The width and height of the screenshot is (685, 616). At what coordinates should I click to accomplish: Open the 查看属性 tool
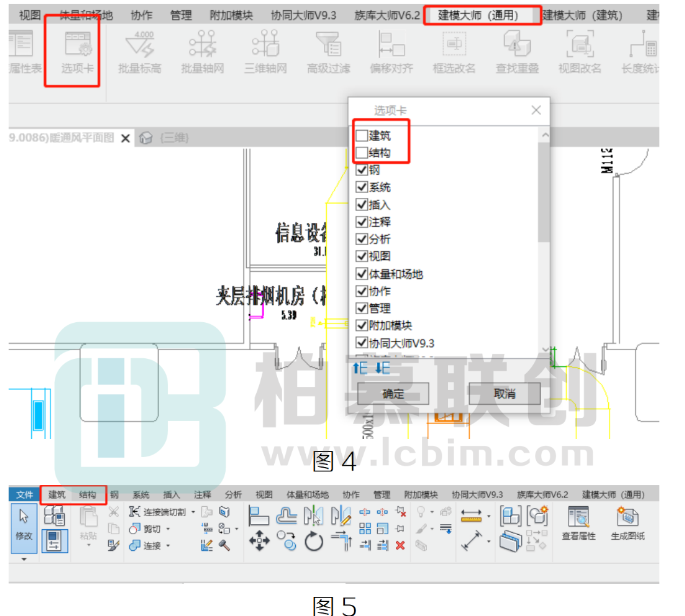coord(578,524)
